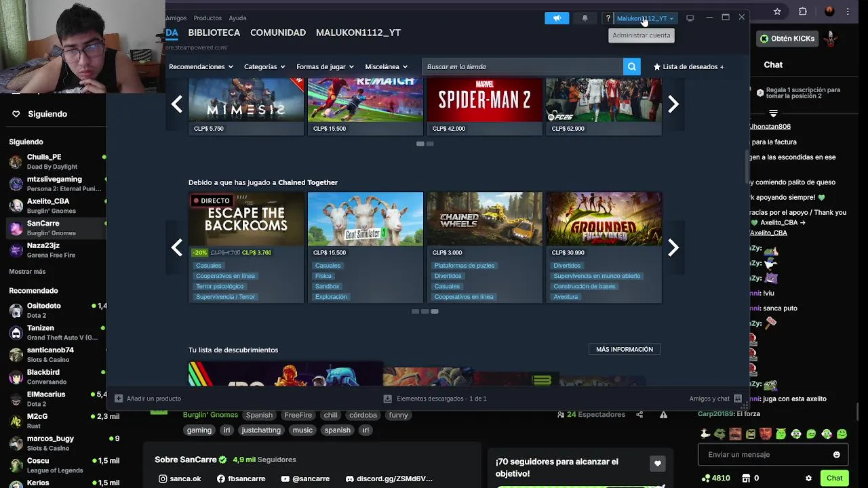Image resolution: width=868 pixels, height=488 pixels.
Task: Click the MÁS INFORMACIÓN button
Action: 625,349
